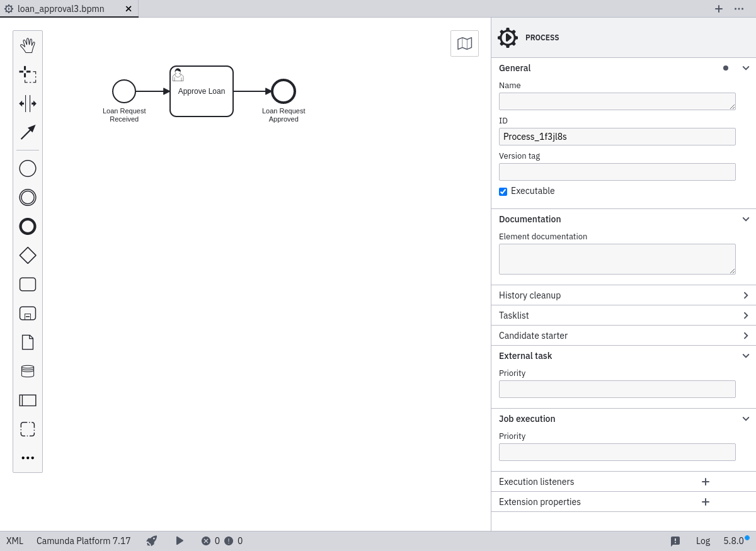Add a data store reference element
Viewport: 756px width, 551px height.
tap(28, 371)
